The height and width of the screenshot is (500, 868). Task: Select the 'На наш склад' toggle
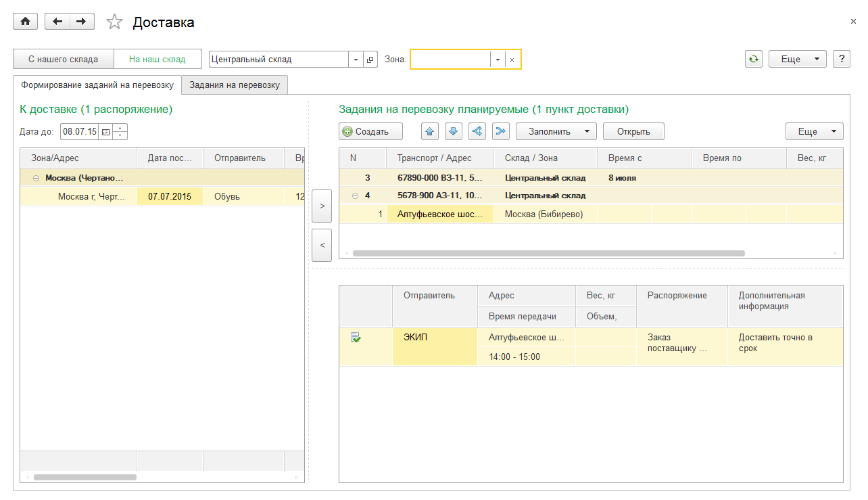157,59
